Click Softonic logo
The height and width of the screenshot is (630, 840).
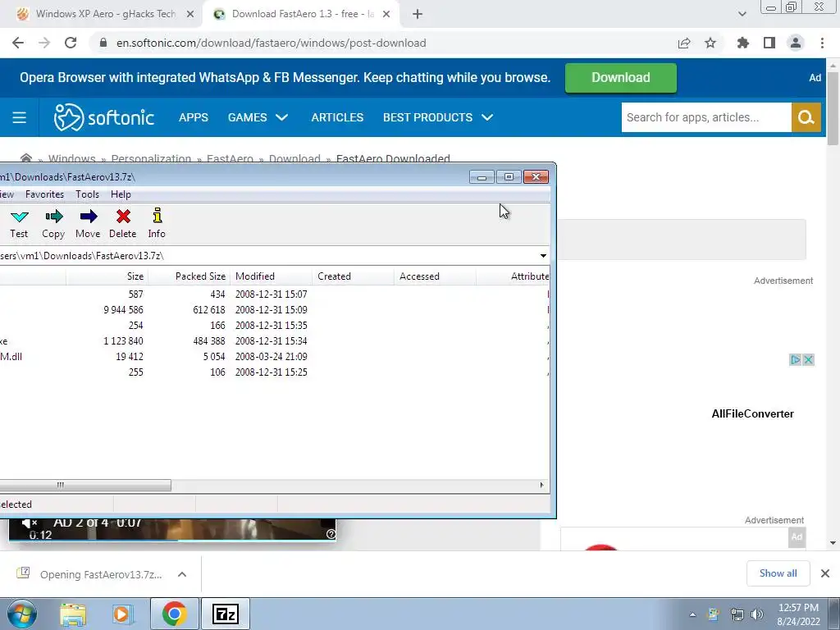104,117
